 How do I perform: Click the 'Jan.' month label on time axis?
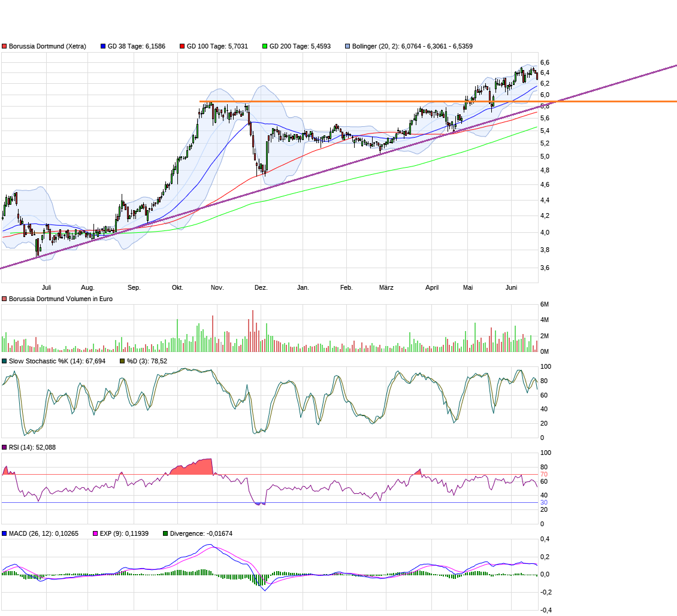[x=303, y=287]
